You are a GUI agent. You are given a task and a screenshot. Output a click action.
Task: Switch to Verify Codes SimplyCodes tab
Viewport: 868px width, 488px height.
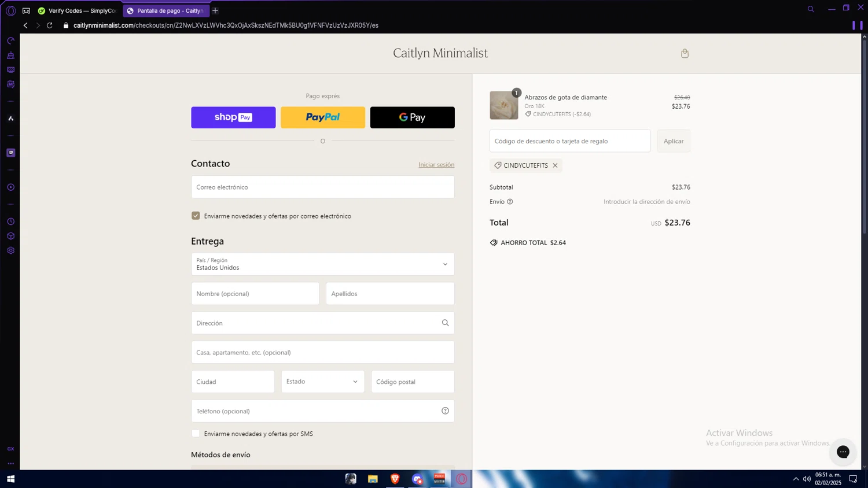(78, 10)
